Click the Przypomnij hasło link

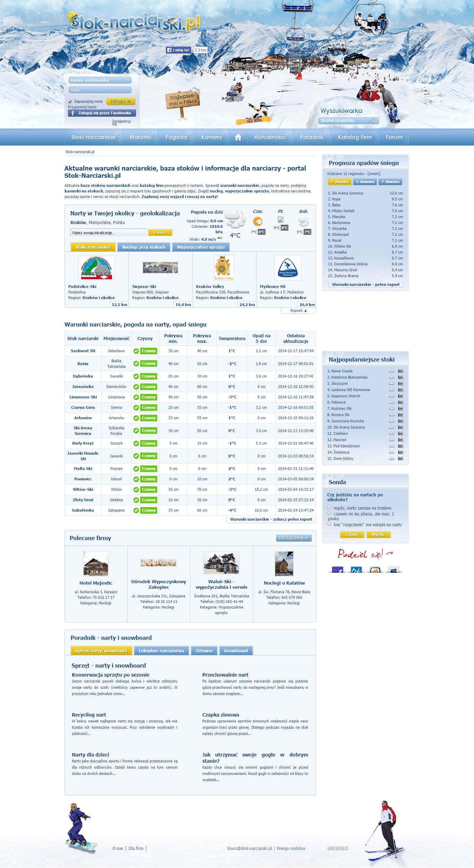tap(82, 107)
